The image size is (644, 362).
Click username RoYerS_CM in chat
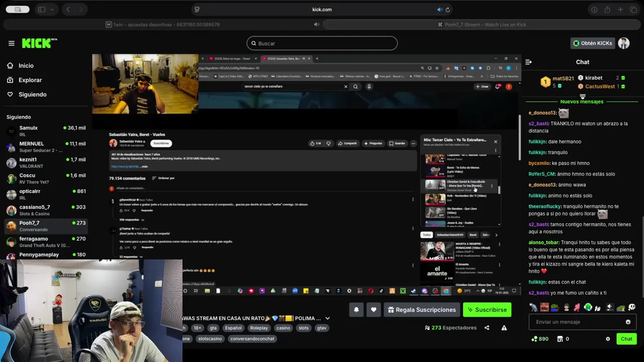[541, 174]
